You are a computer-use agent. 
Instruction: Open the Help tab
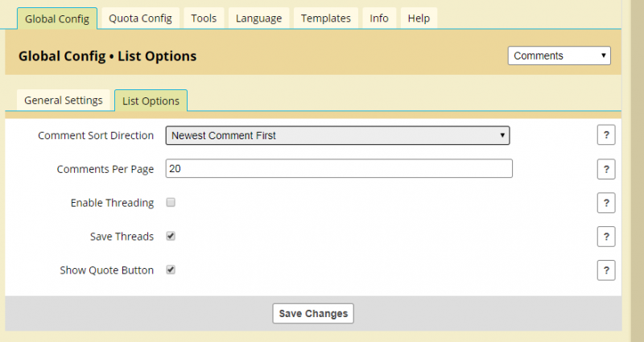tap(419, 19)
